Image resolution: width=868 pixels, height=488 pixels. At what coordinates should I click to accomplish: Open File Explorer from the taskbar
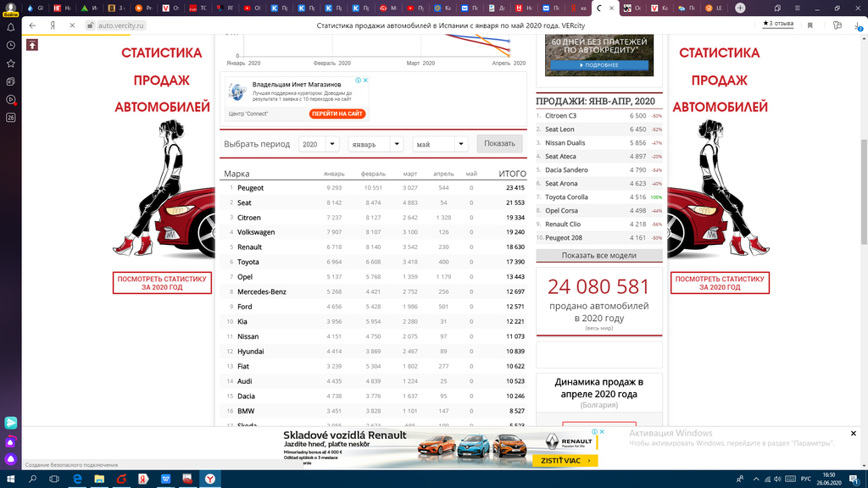pyautogui.click(x=99, y=480)
